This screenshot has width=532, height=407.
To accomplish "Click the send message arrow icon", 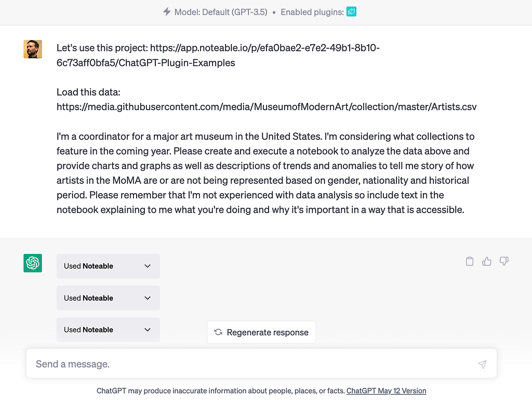I will coord(482,364).
